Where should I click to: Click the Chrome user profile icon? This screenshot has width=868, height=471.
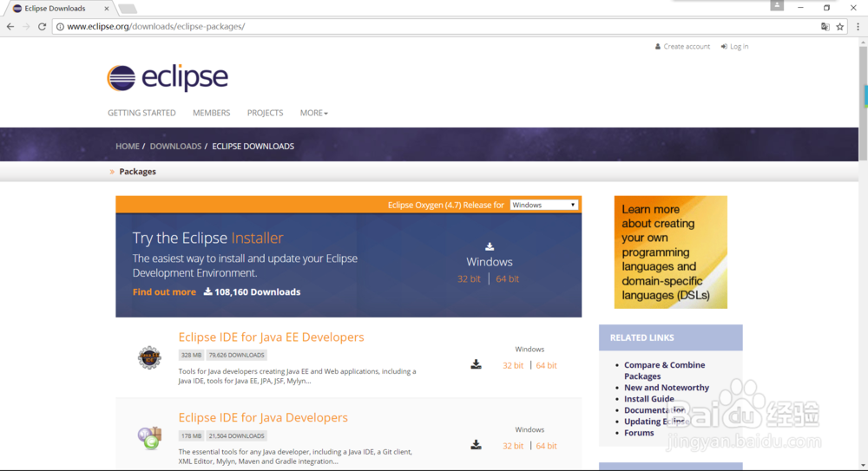click(x=777, y=5)
